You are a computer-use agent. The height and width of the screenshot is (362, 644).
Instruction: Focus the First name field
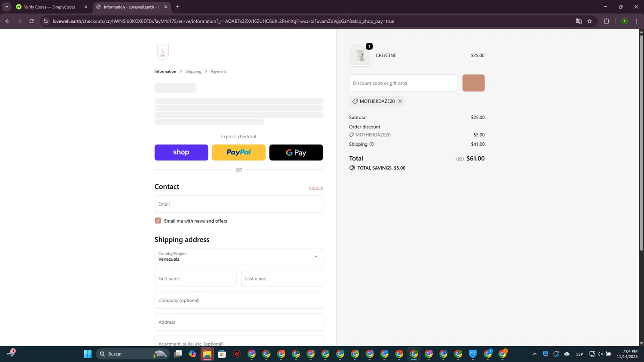[x=195, y=278]
